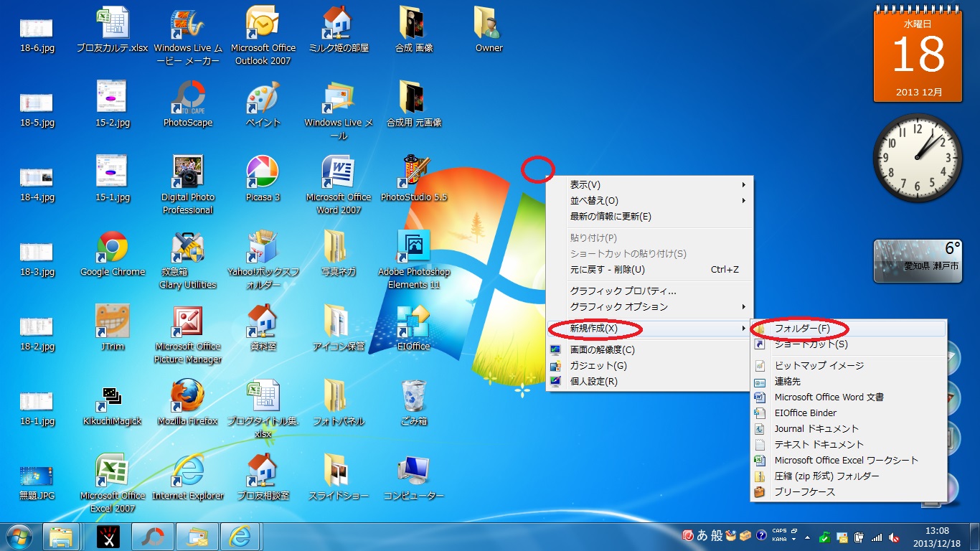Open グラフィック プロパティ... menu entry
980x551 pixels.
[649, 291]
